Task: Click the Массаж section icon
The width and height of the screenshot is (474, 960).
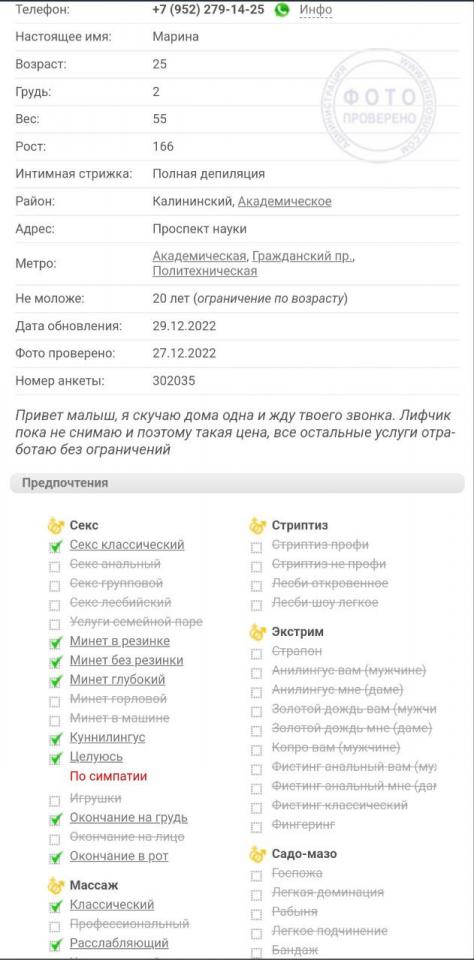Action: click(56, 885)
